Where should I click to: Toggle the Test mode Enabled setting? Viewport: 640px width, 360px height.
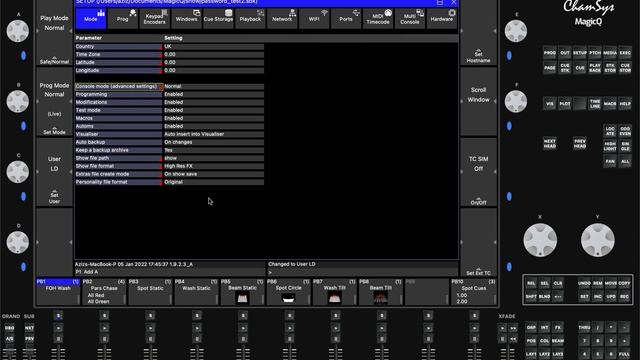pos(213,110)
